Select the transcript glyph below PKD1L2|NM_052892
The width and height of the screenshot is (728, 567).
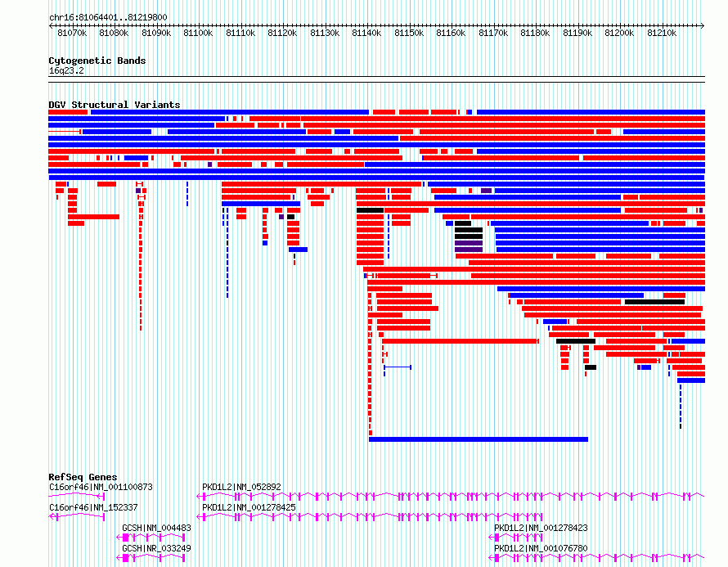(x=451, y=497)
